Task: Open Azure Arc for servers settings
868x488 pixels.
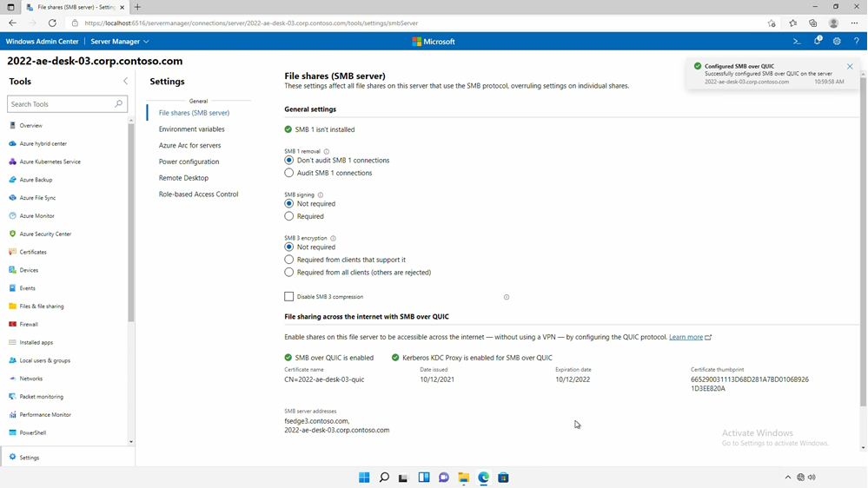Action: (190, 146)
